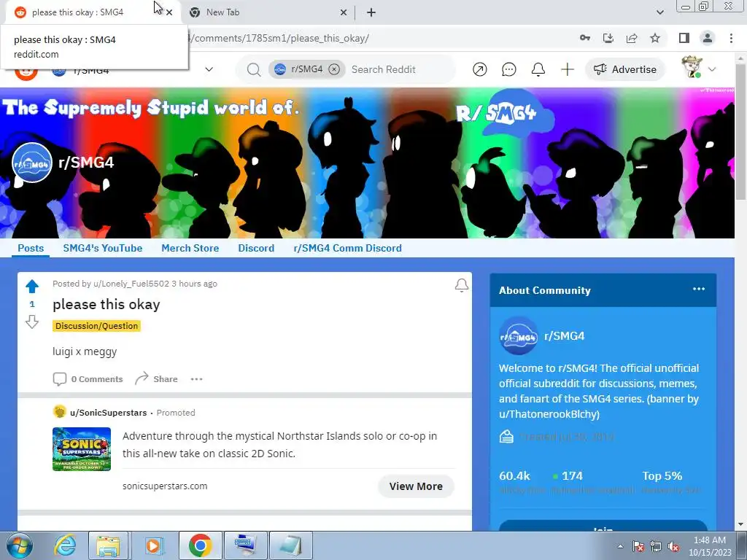Open SMG4's YouTube tab
747x560 pixels.
tap(102, 248)
